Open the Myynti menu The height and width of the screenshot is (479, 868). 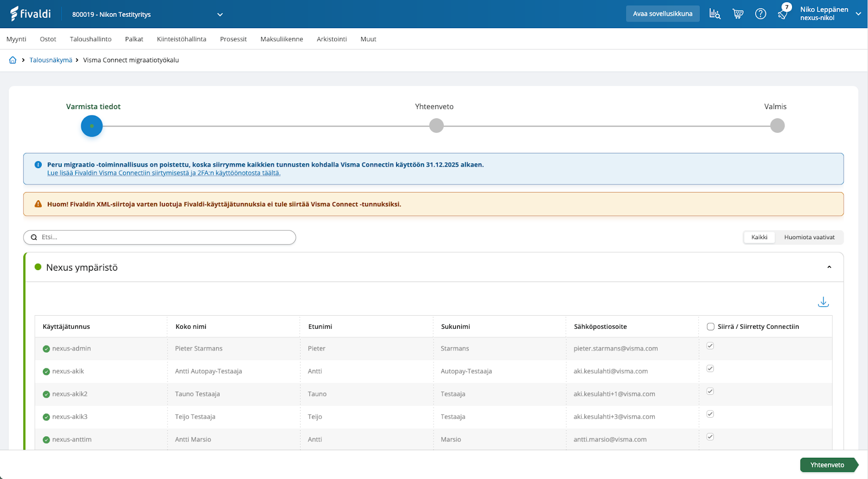(16, 39)
